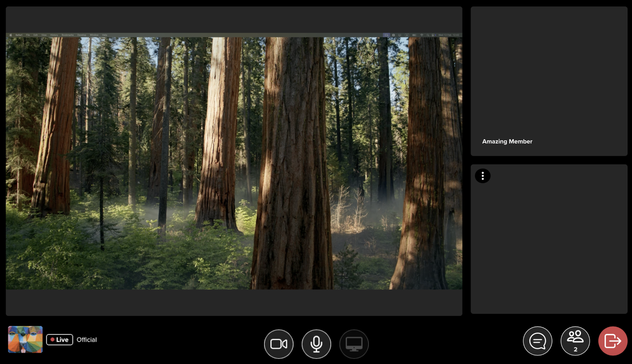
Task: Toggle the camera on or off
Action: click(x=279, y=344)
